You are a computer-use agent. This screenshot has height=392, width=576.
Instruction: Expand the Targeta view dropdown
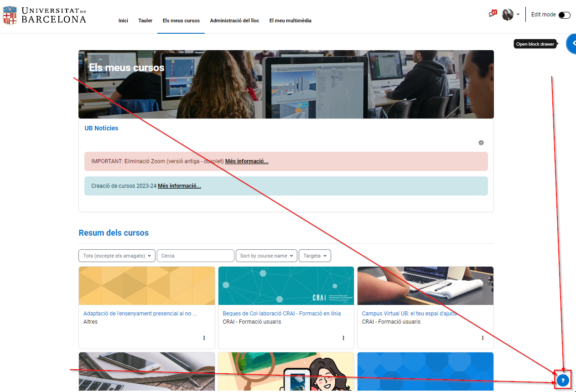pyautogui.click(x=315, y=256)
